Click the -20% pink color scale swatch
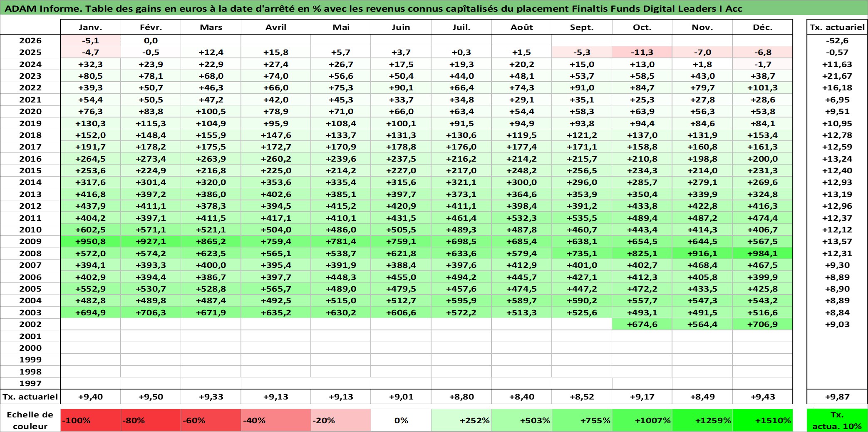The image size is (868, 432). pyautogui.click(x=341, y=420)
